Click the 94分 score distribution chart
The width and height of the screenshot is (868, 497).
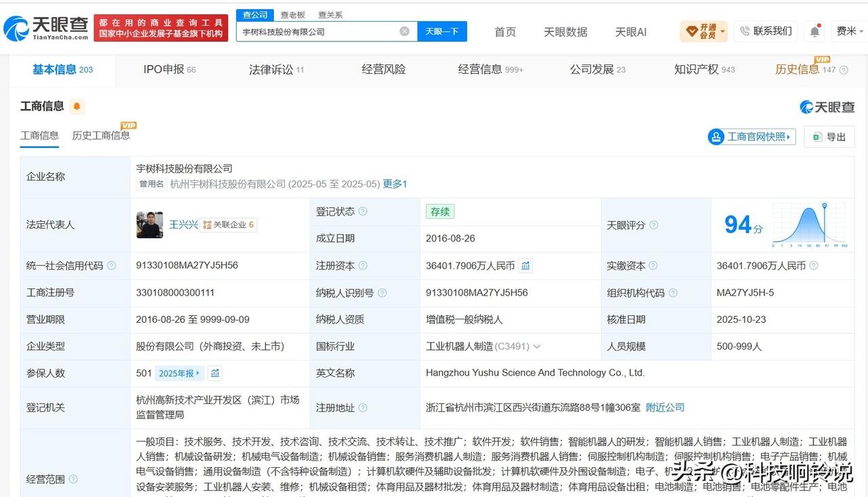(x=810, y=225)
